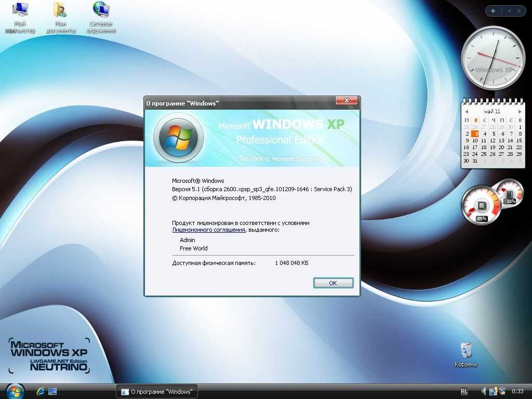Select the Корзина recycle bin icon
This screenshot has width=532, height=399.
(466, 354)
